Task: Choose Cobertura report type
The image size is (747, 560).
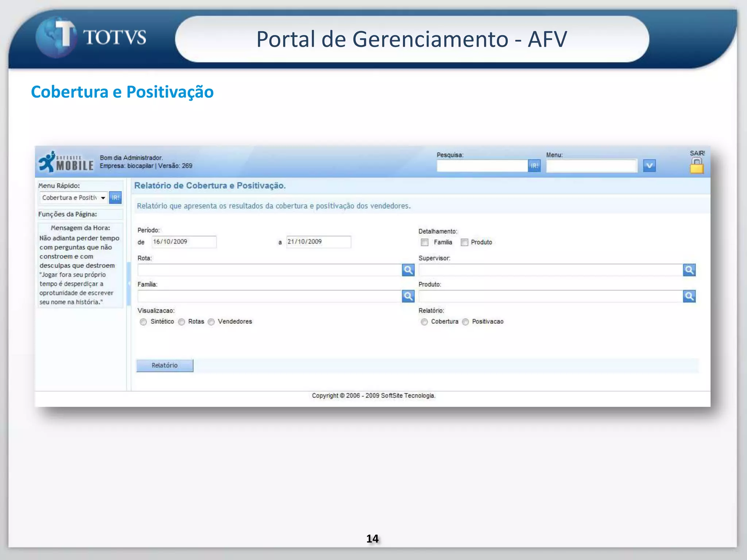Action: point(424,322)
